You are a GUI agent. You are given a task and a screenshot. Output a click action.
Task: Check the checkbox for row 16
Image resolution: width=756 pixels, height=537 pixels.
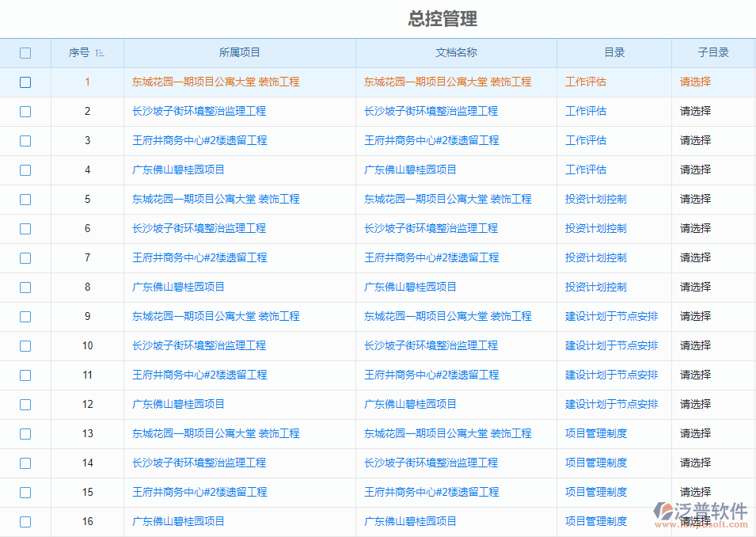point(25,521)
